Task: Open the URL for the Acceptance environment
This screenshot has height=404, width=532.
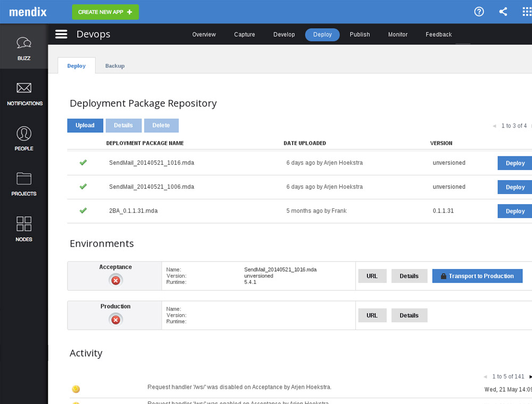Action: 372,276
